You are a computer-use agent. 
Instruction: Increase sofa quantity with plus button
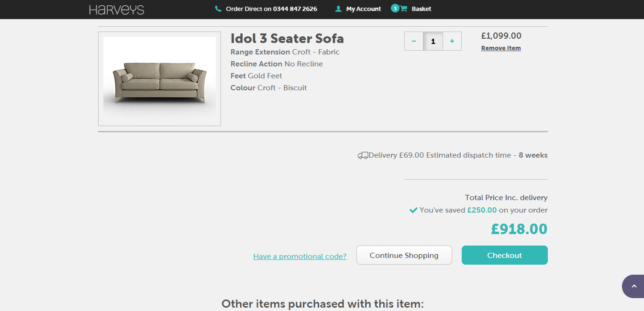coord(452,41)
